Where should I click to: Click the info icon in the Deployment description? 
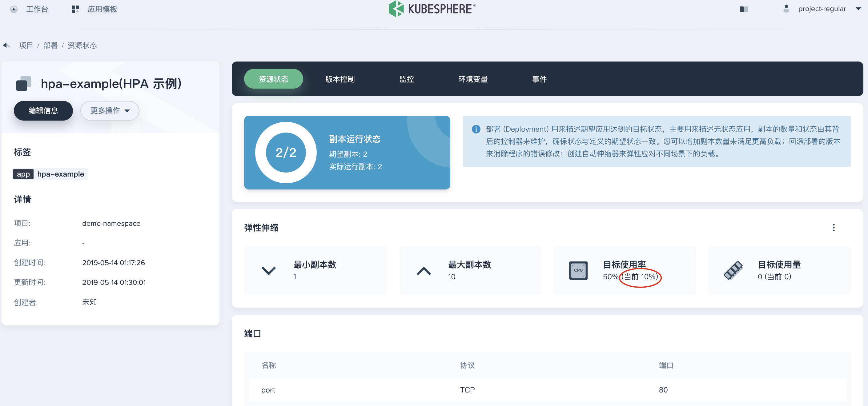(x=476, y=129)
